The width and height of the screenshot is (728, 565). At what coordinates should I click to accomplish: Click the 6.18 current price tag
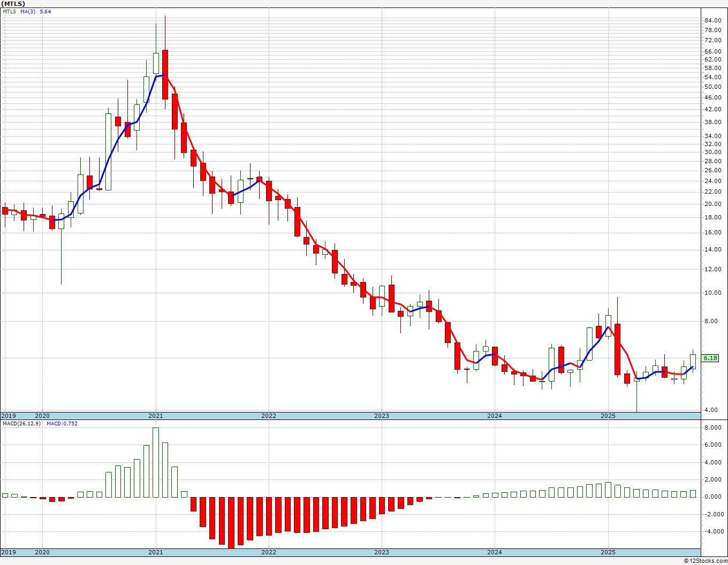tap(710, 358)
